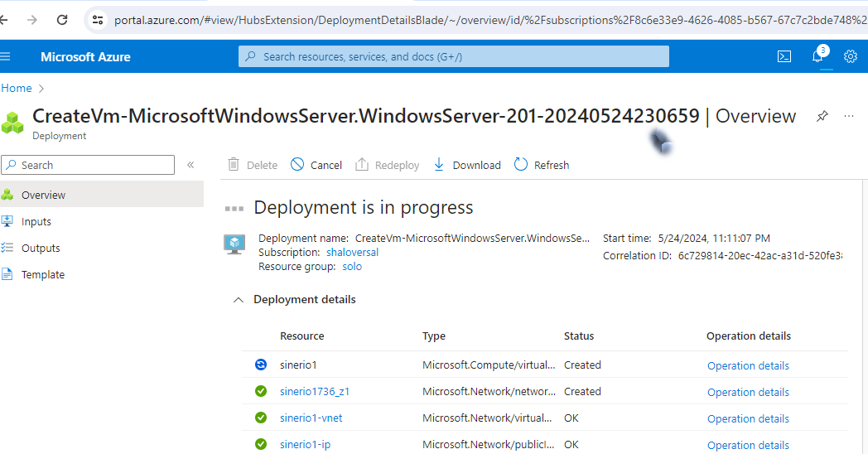Collapse the Deployment details section
The height and width of the screenshot is (454, 868).
click(238, 299)
